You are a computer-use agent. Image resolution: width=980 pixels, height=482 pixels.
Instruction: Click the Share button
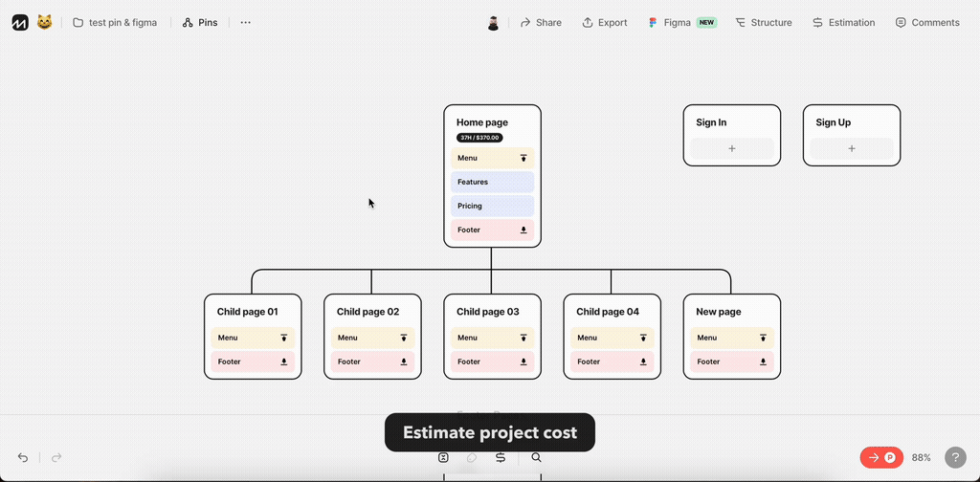(541, 23)
